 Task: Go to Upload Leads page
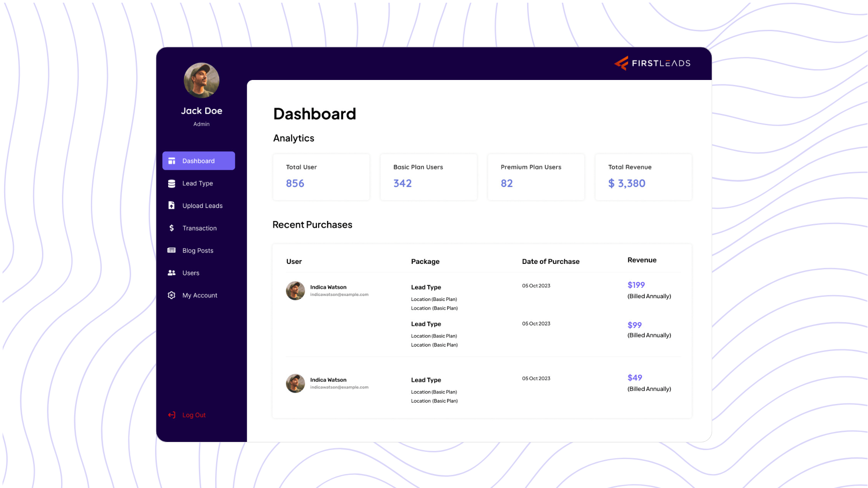pyautogui.click(x=202, y=206)
